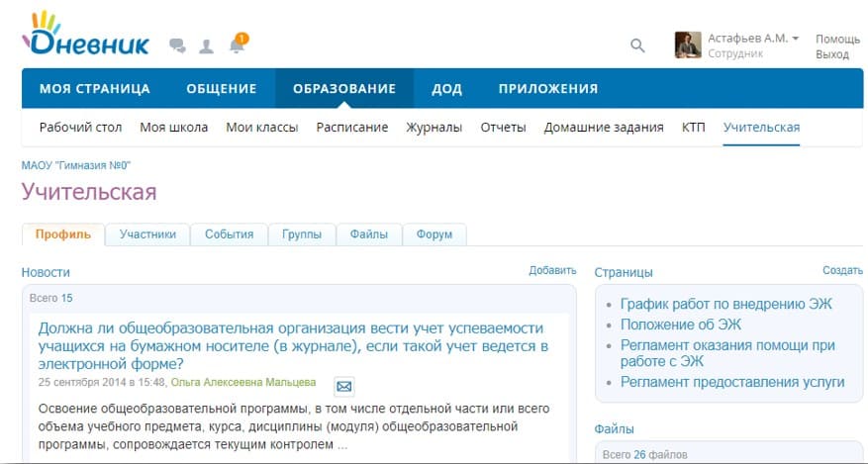Image resolution: width=868 pixels, height=464 pixels.
Task: Click the МАОУ "Гимназия №0" breadcrumb
Action: pyautogui.click(x=76, y=165)
